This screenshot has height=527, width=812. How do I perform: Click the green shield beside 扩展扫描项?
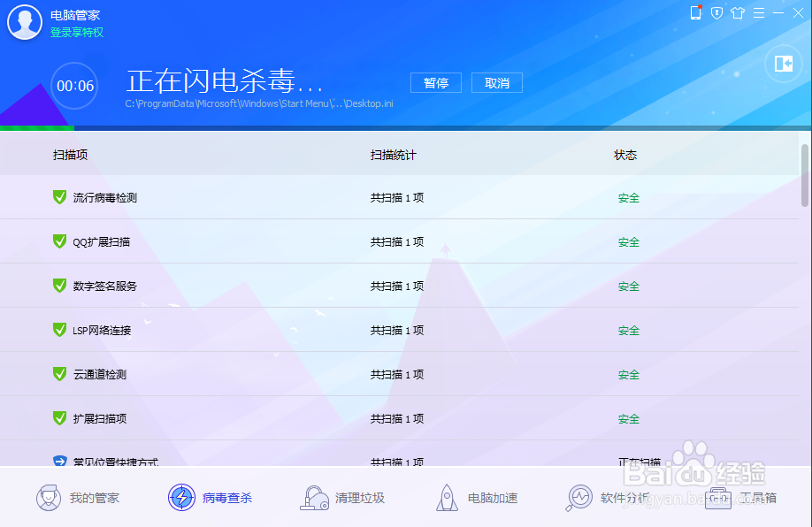[x=59, y=417]
